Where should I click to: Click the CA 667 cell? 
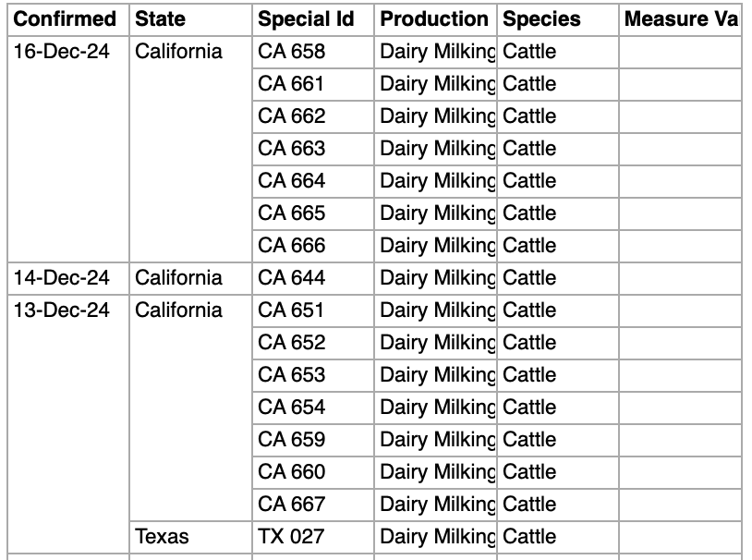292,505
